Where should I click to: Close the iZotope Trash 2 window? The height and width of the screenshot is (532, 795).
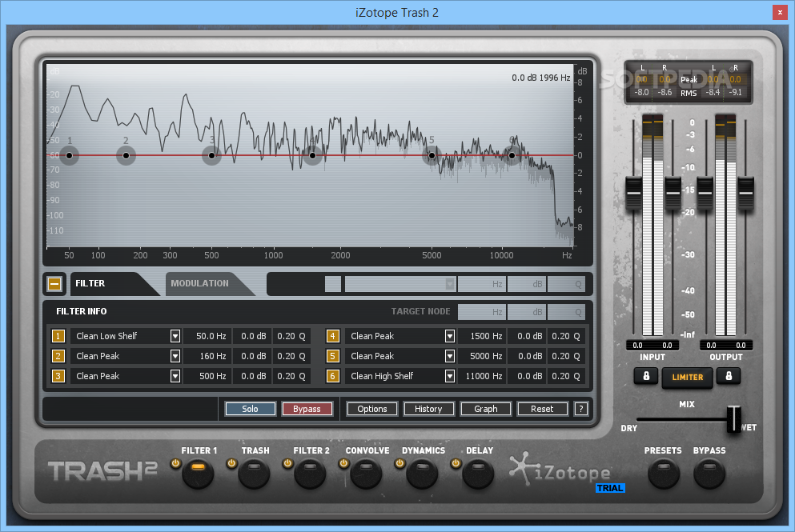(x=780, y=13)
